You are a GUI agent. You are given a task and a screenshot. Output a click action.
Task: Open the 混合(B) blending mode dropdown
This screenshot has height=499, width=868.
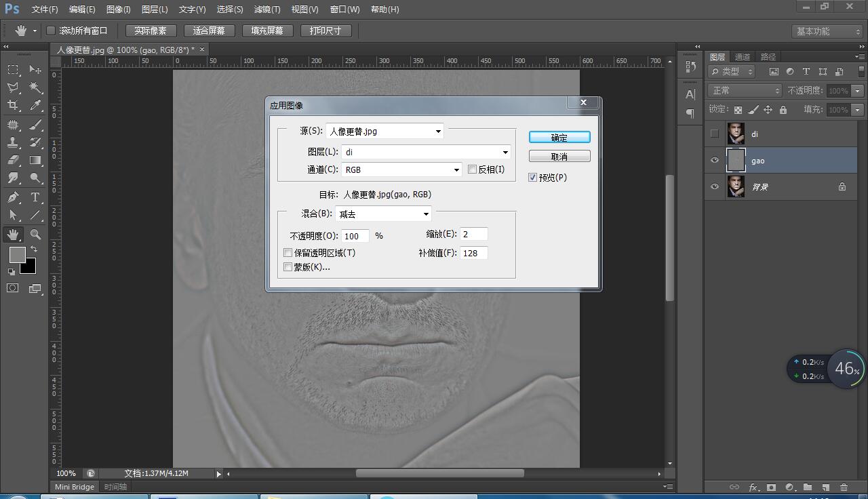[x=383, y=214]
